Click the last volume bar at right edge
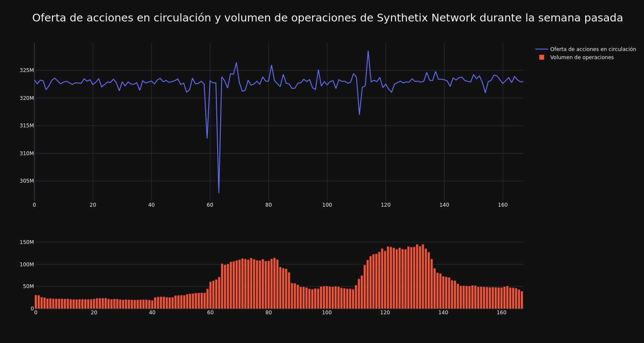Image resolution: width=644 pixels, height=343 pixels. pos(522,300)
